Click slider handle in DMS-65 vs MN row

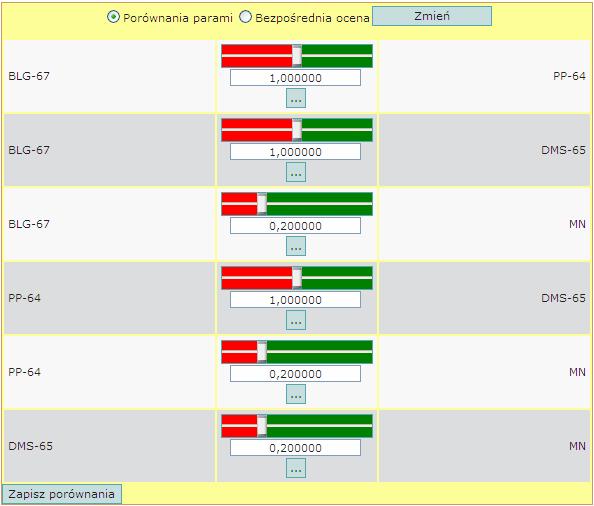(262, 426)
